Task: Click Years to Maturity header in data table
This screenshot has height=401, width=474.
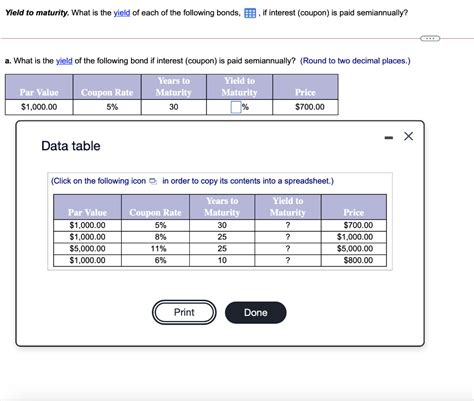Action: coord(222,207)
